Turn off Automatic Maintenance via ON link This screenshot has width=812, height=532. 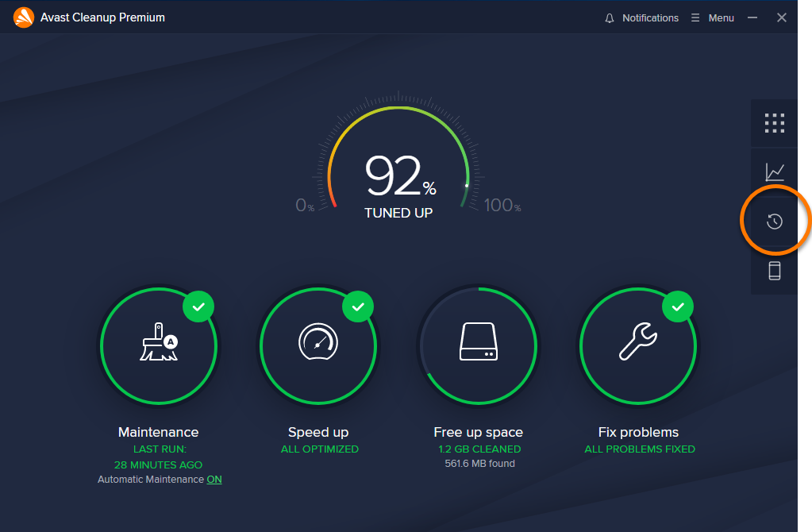[x=214, y=480]
